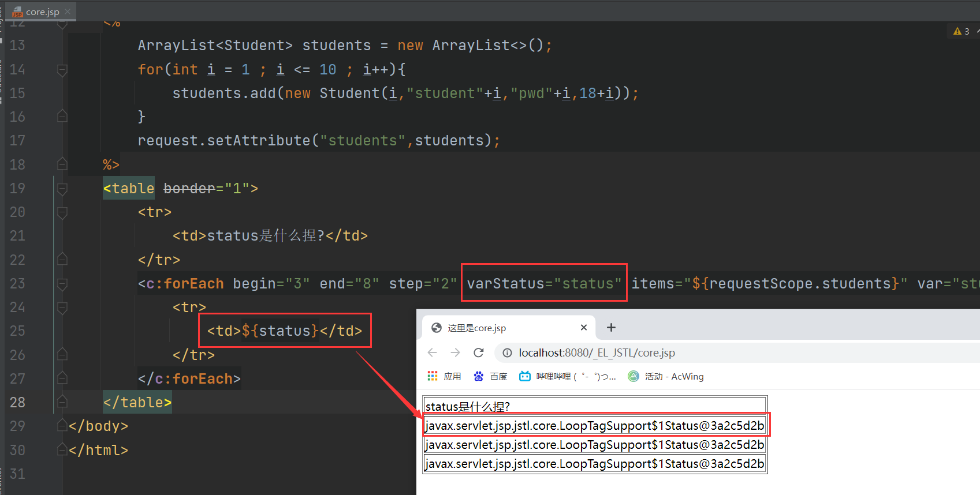This screenshot has height=495, width=980.
Task: Collapse the html closing fold on line 30
Action: click(x=62, y=450)
